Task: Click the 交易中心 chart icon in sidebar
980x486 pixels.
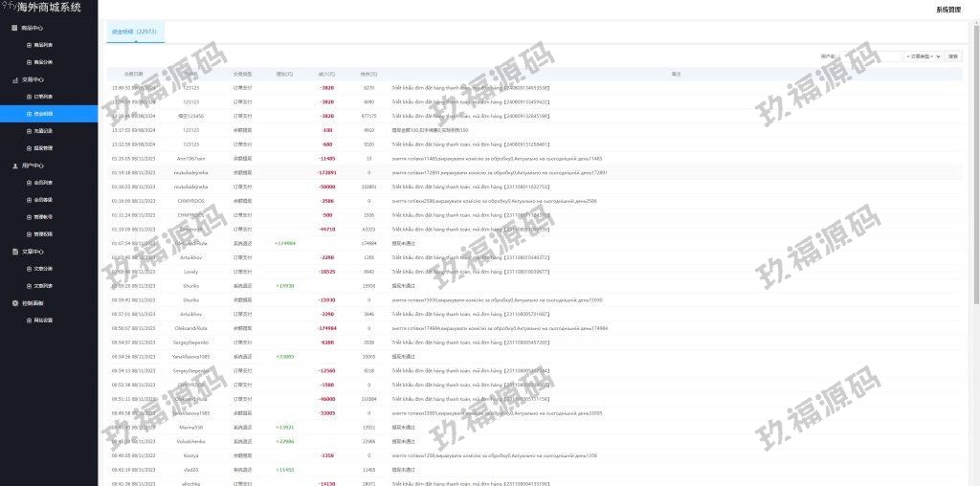Action: tap(14, 79)
